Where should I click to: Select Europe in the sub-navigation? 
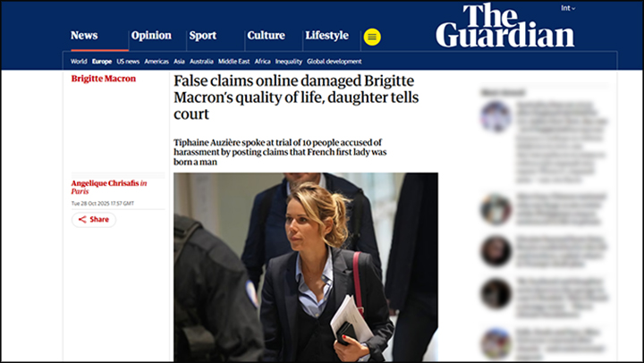(x=102, y=62)
